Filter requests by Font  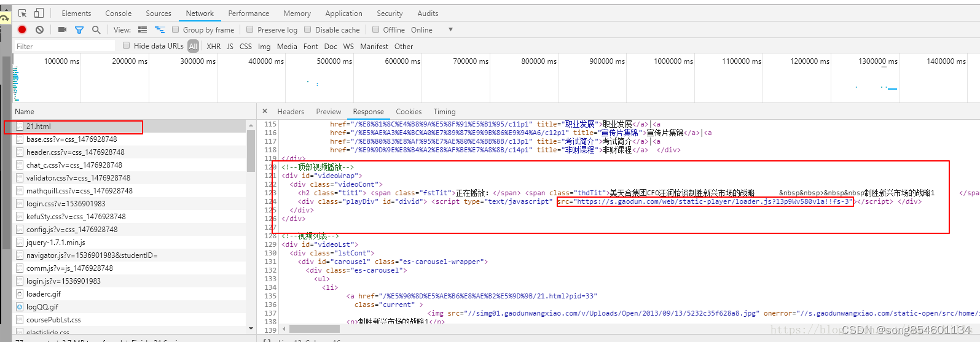point(311,46)
